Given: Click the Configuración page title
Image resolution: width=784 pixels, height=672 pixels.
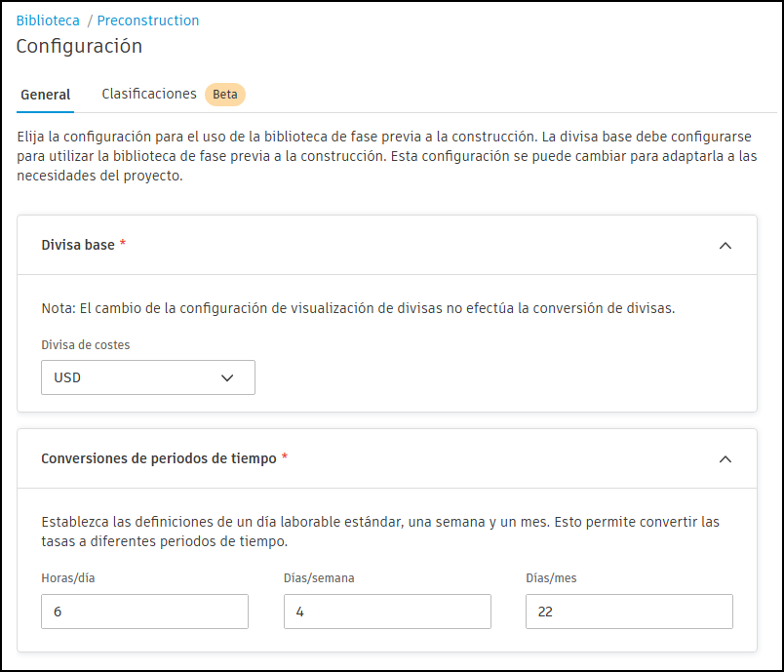Looking at the screenshot, I should (x=80, y=46).
